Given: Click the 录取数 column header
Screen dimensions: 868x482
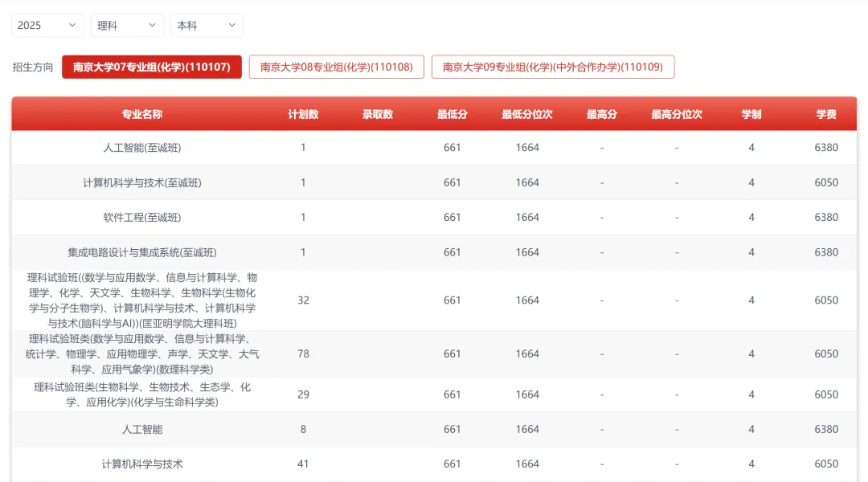Looking at the screenshot, I should 378,115.
